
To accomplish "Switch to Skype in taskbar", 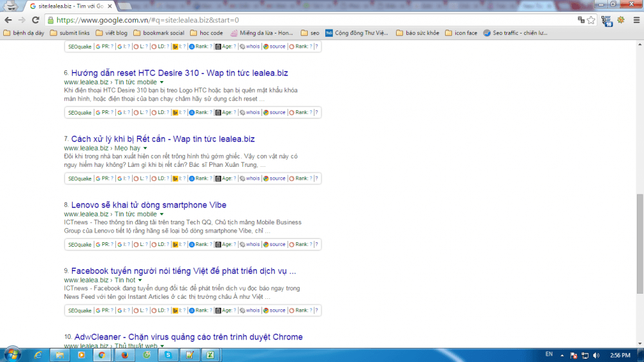I will (168, 355).
